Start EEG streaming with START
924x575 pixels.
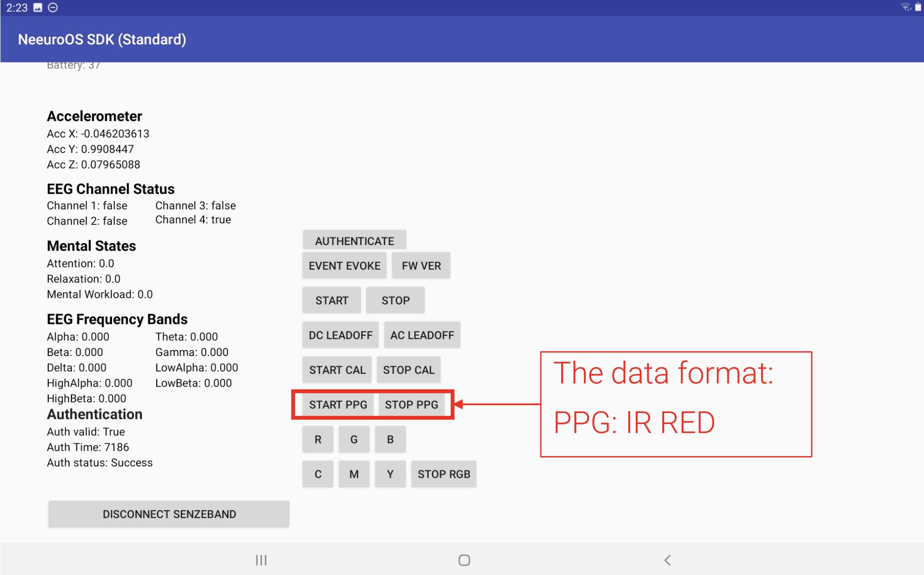click(x=331, y=300)
